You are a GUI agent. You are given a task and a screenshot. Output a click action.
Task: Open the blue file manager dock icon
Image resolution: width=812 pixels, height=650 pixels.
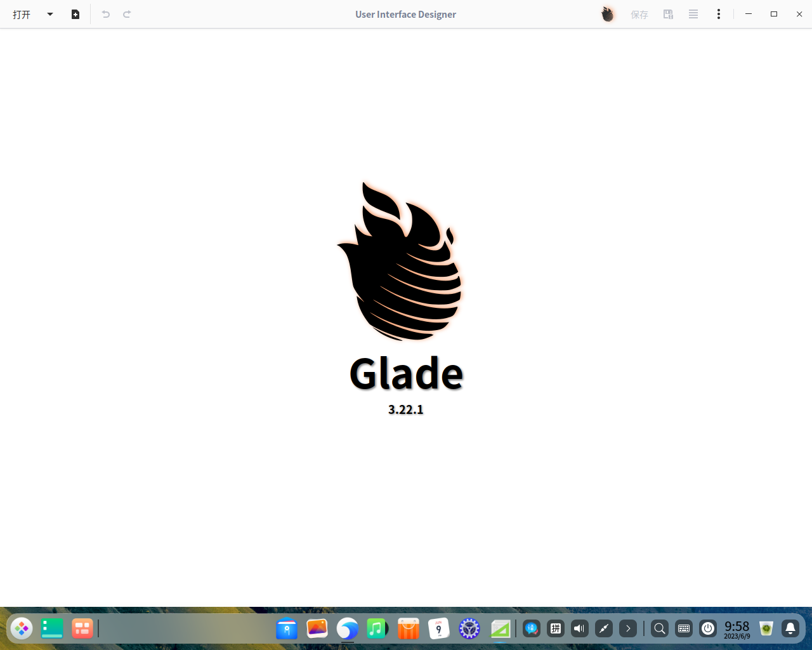pos(287,628)
